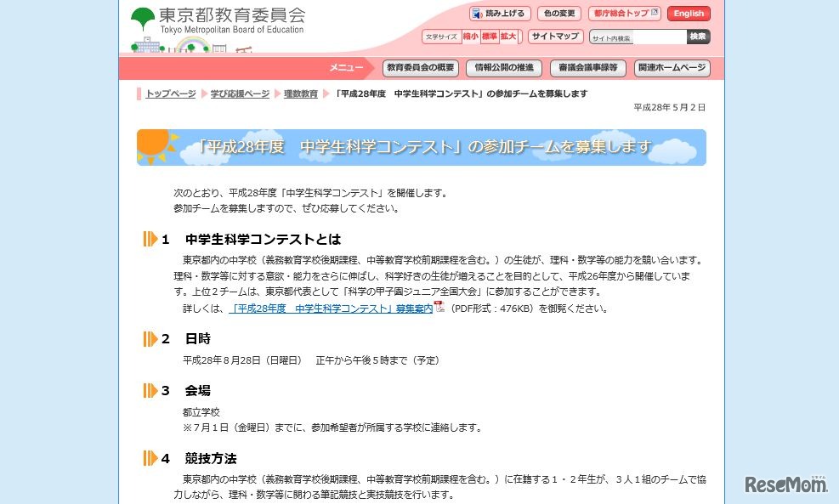Click the 検索 search button
839x504 pixels.
(x=698, y=37)
